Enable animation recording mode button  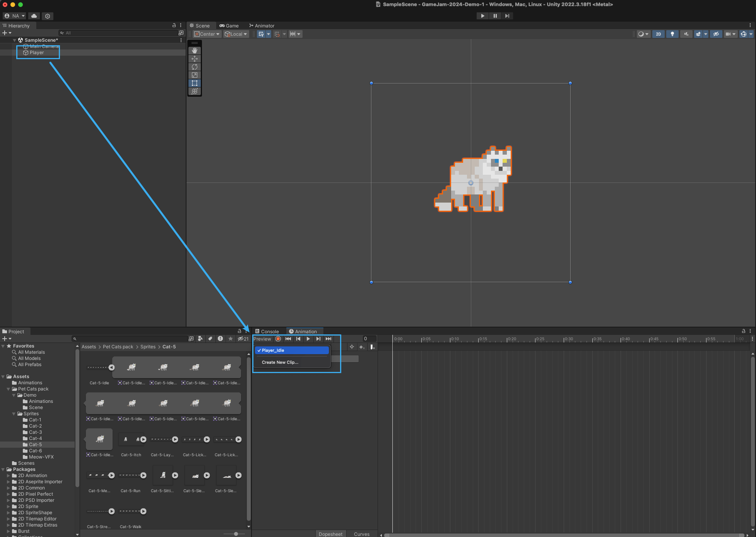pos(278,339)
